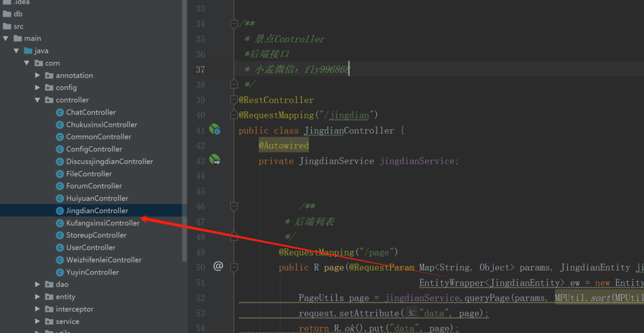This screenshot has height=333, width=644.
Task: Click the annotation package icon
Action: coord(49,76)
